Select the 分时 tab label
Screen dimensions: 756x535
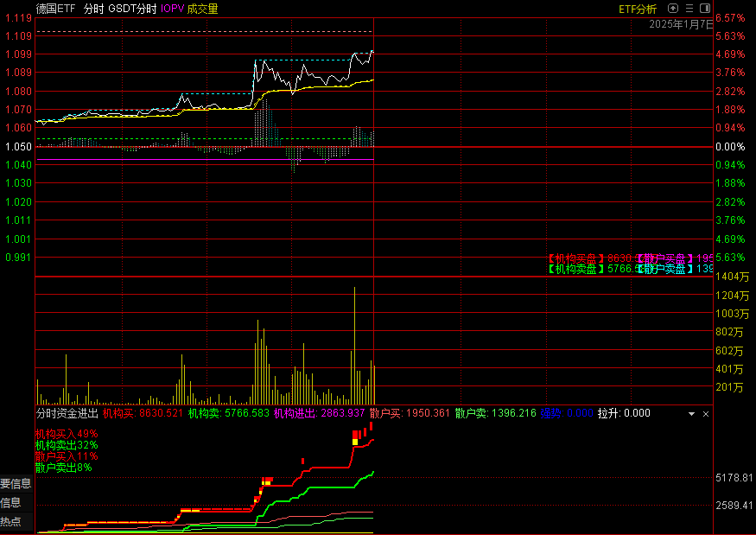point(92,9)
